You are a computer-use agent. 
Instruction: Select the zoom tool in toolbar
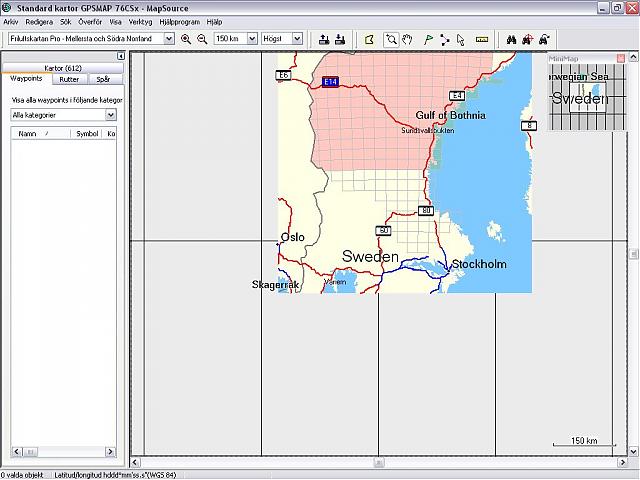pos(391,40)
